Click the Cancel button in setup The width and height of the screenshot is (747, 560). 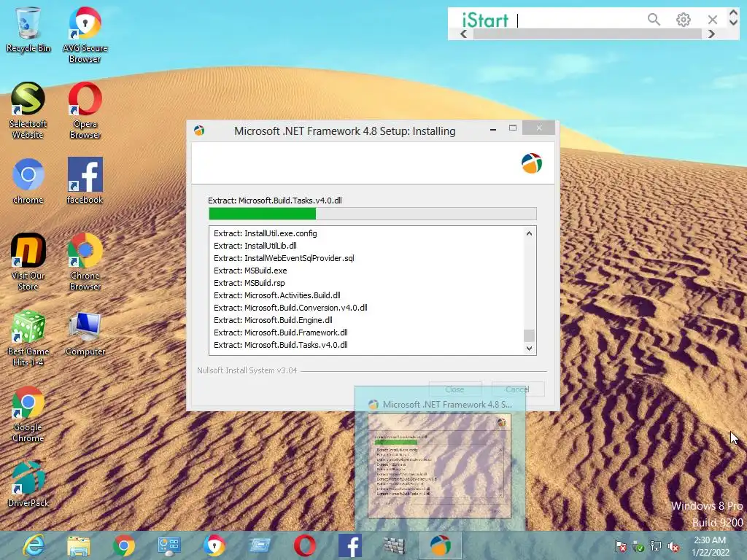518,389
